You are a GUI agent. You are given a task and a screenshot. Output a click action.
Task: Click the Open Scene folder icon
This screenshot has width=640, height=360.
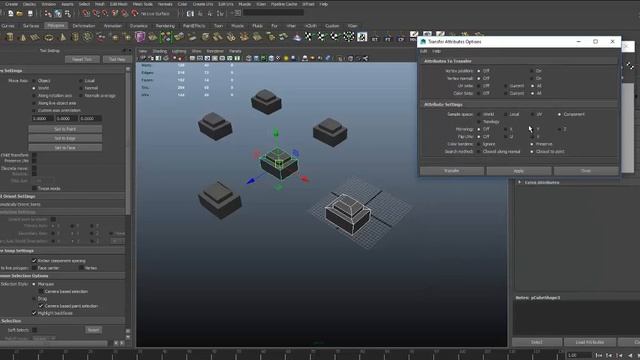pyautogui.click(x=20, y=13)
